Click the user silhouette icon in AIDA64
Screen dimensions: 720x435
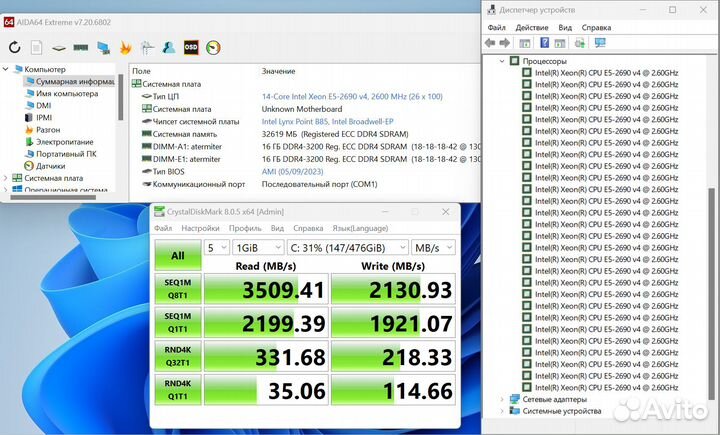click(169, 47)
